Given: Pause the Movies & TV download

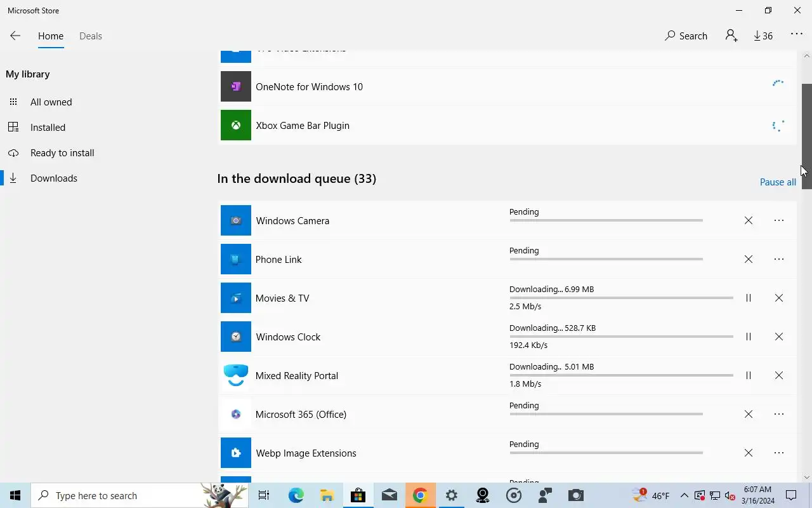Looking at the screenshot, I should click(749, 298).
